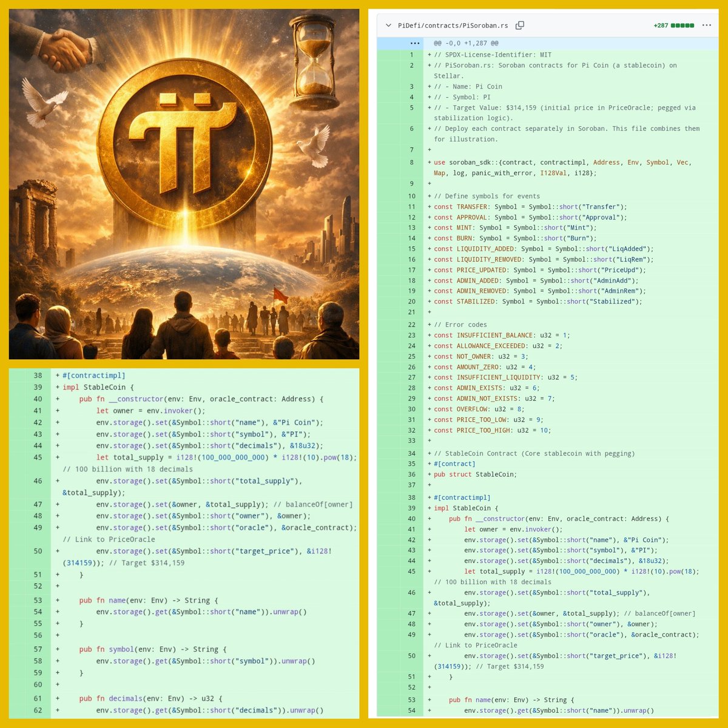Click line number 20 with the STABILIZED constant
The image size is (728, 728).
point(411,302)
